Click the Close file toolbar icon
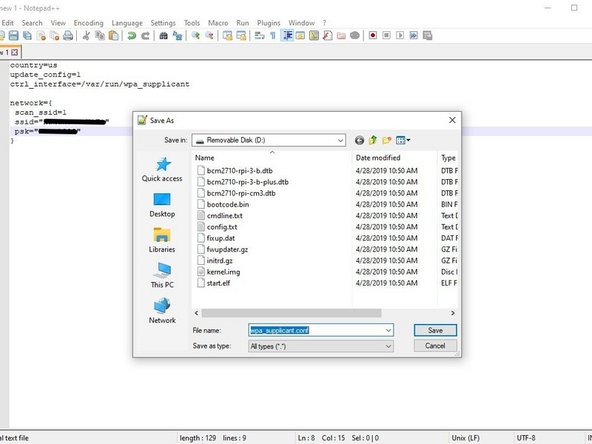Viewport: 592px width, 444px height. point(41,35)
